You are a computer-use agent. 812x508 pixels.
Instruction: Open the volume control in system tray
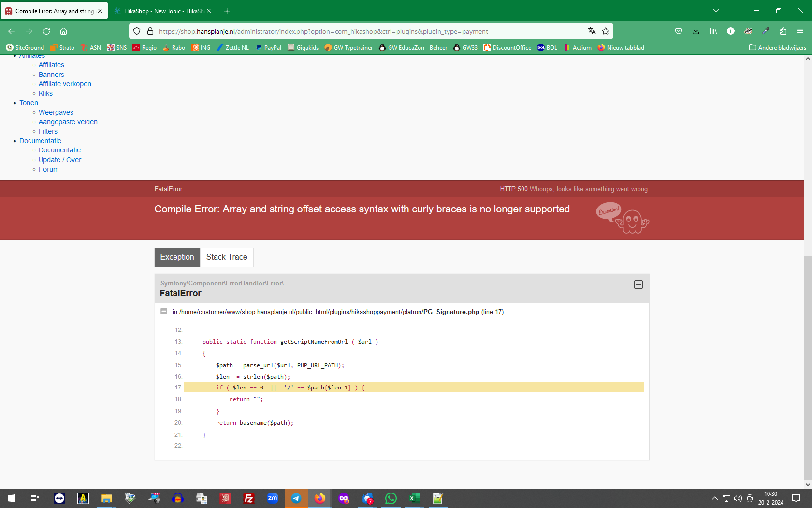point(738,498)
